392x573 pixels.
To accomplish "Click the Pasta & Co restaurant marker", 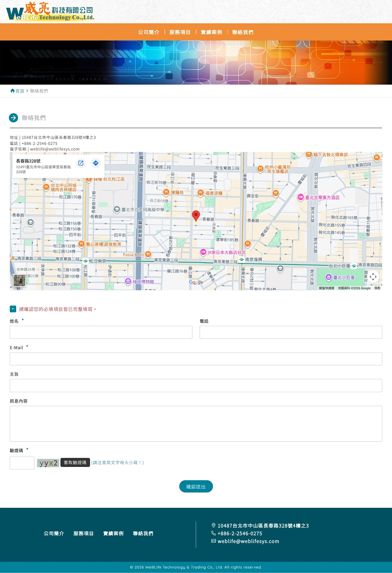I will point(148,254).
